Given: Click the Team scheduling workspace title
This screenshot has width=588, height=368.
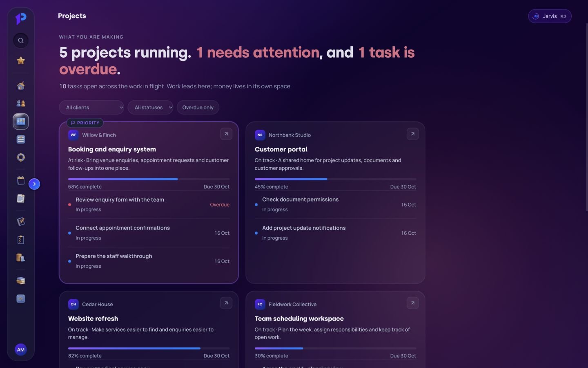Looking at the screenshot, I should (x=299, y=319).
